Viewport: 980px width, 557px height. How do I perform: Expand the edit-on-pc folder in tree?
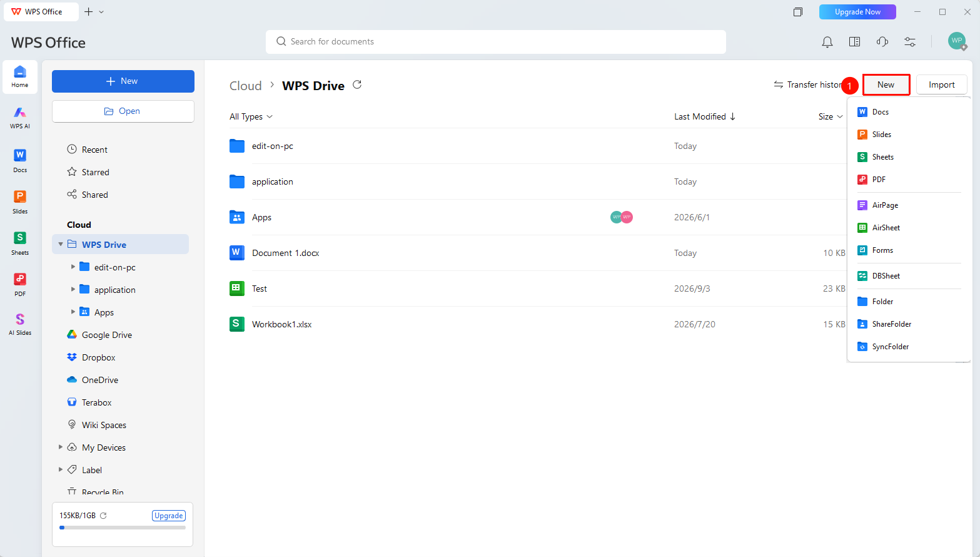click(x=73, y=267)
